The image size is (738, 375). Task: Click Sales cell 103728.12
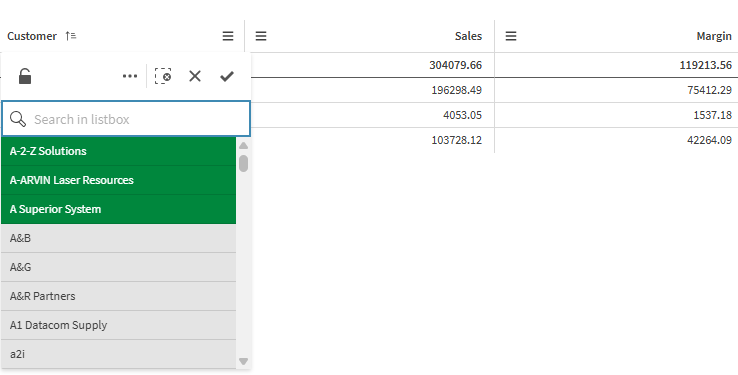pos(457,140)
